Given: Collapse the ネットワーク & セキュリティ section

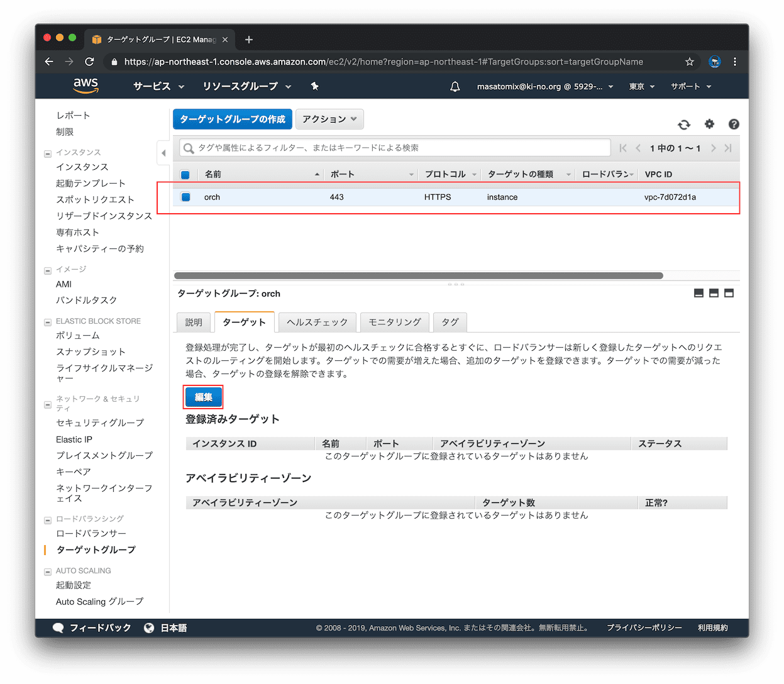Looking at the screenshot, I should 48,404.
